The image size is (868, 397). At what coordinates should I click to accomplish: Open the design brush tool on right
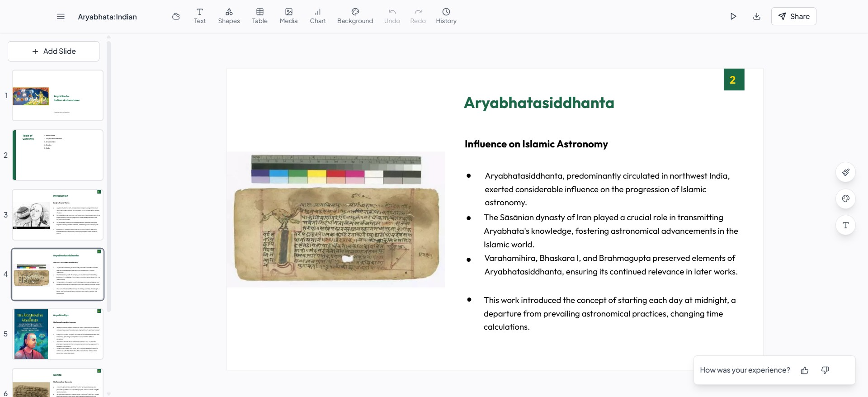click(x=845, y=172)
